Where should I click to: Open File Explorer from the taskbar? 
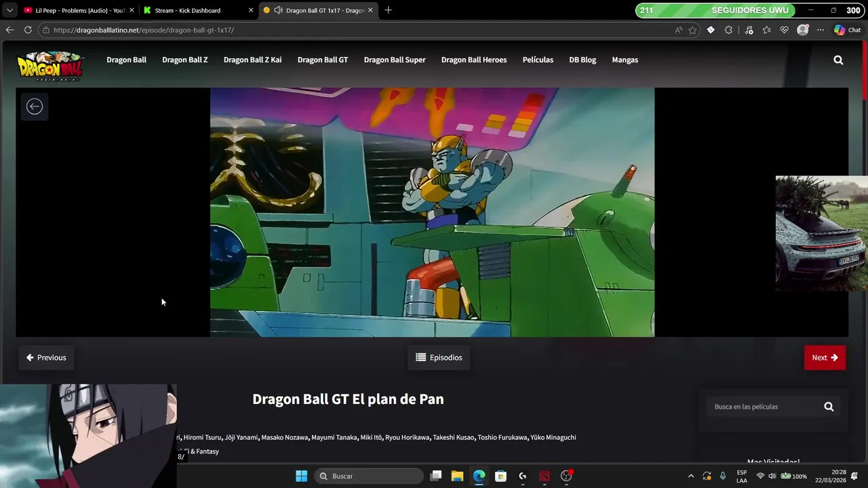pyautogui.click(x=457, y=476)
